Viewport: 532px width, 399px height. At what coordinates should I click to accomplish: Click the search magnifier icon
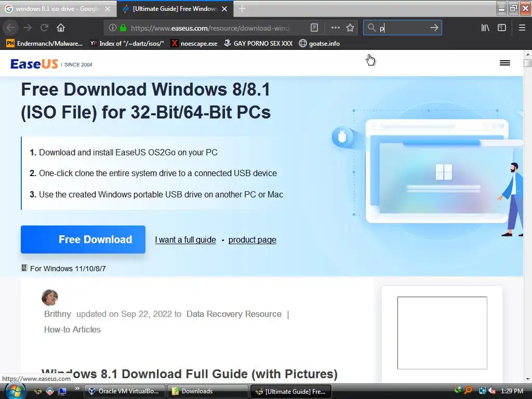coord(371,28)
